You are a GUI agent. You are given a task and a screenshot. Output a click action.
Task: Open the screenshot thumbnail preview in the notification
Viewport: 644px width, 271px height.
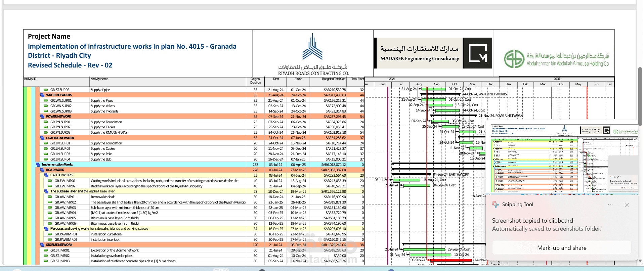[562, 158]
